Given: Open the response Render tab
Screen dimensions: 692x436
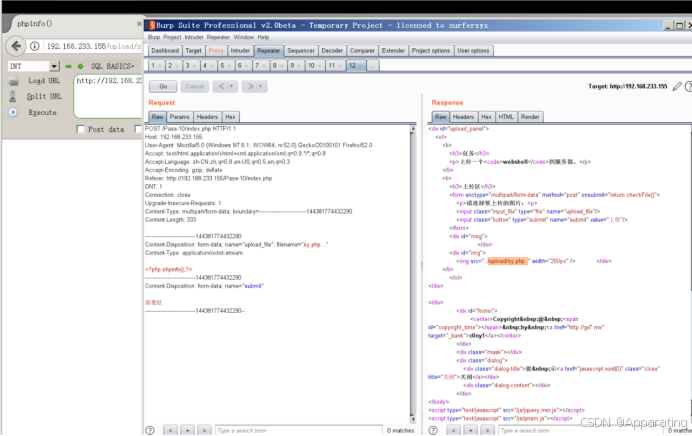Looking at the screenshot, I should tap(530, 117).
